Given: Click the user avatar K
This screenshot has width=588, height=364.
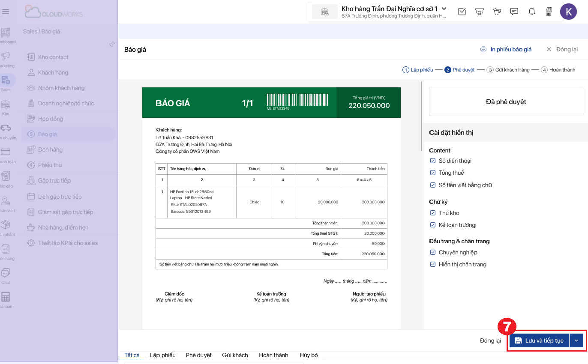Looking at the screenshot, I should click(x=568, y=12).
